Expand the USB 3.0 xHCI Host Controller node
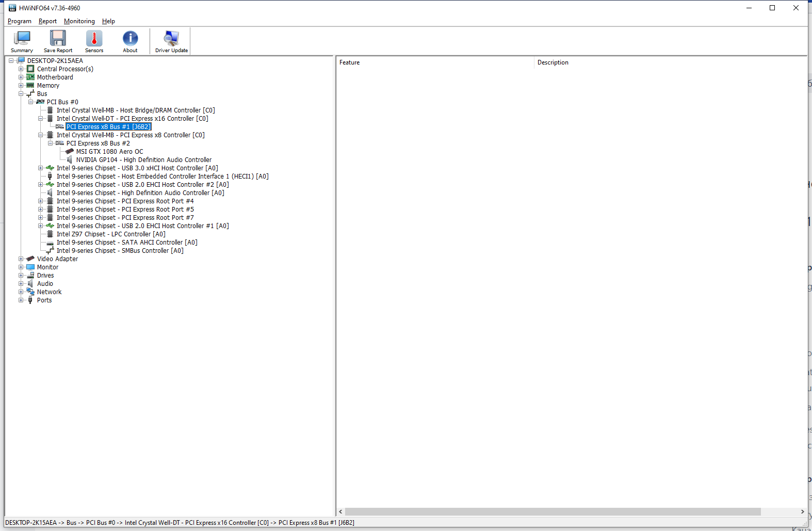Screen dimensions: 812x531 coord(41,168)
